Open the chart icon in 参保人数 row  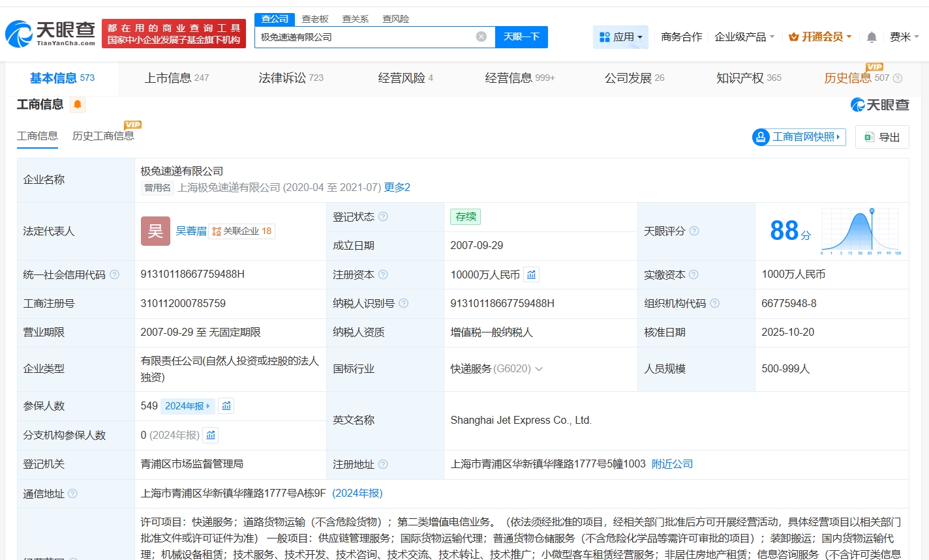coord(226,405)
